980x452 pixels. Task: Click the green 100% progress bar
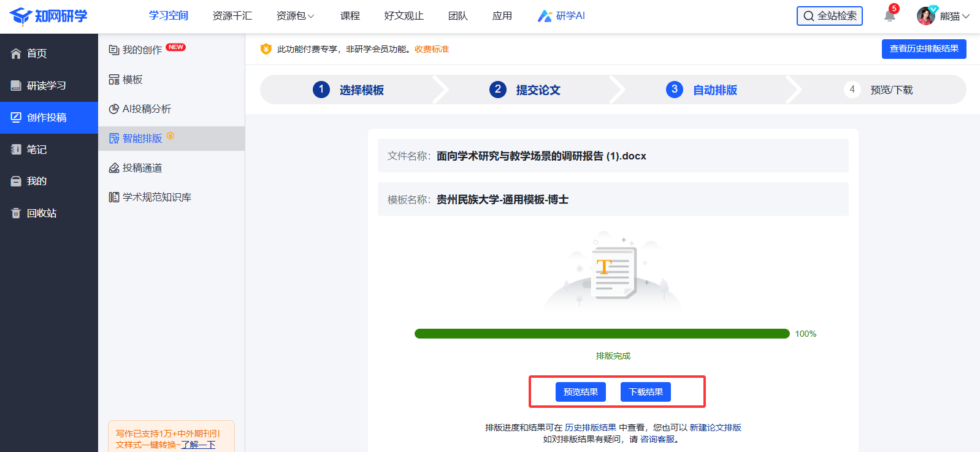coord(602,334)
